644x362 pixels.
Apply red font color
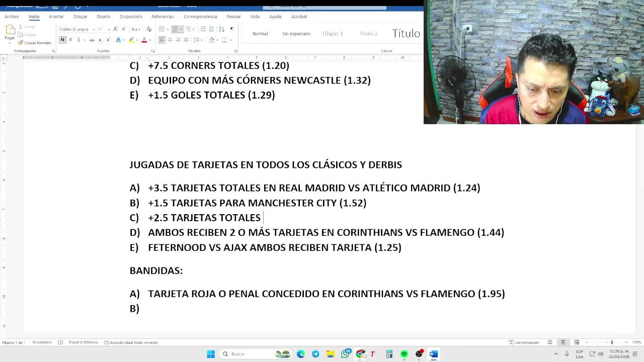click(x=144, y=40)
